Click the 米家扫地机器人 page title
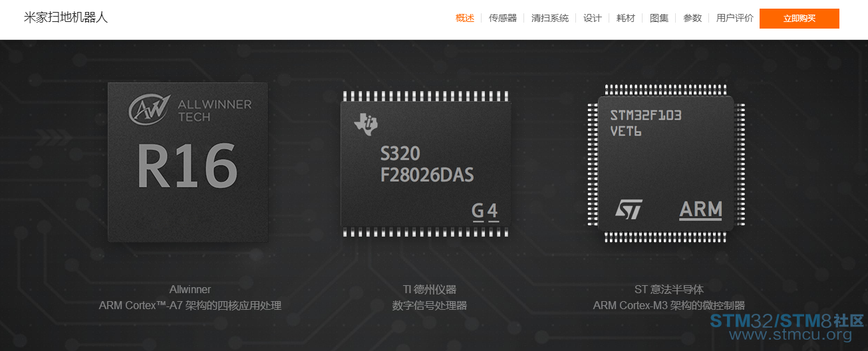The height and width of the screenshot is (351, 868). pyautogui.click(x=66, y=18)
